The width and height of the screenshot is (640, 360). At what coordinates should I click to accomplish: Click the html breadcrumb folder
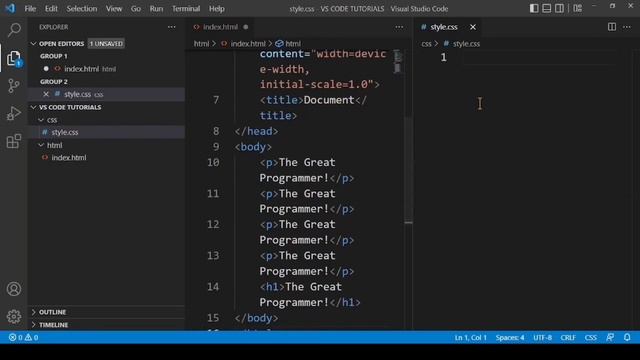(x=201, y=44)
